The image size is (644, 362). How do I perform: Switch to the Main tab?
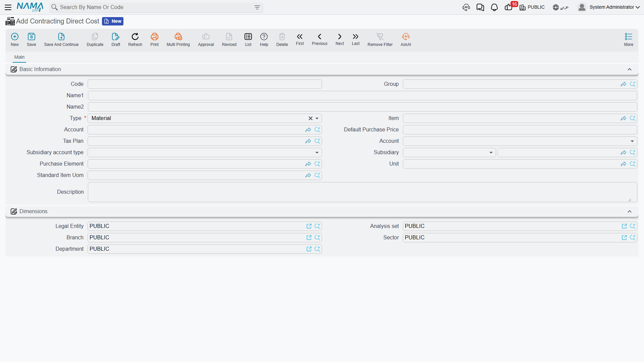pos(19,57)
